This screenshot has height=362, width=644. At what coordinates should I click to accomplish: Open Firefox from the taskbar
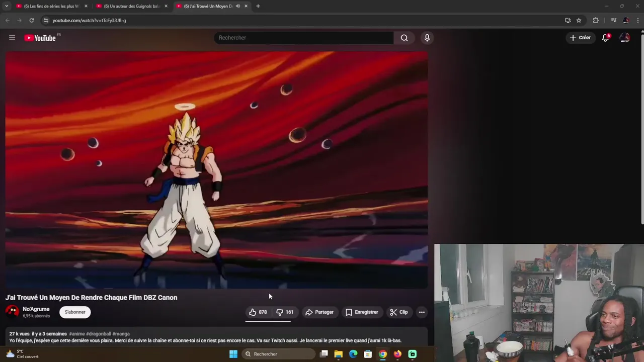(x=397, y=354)
